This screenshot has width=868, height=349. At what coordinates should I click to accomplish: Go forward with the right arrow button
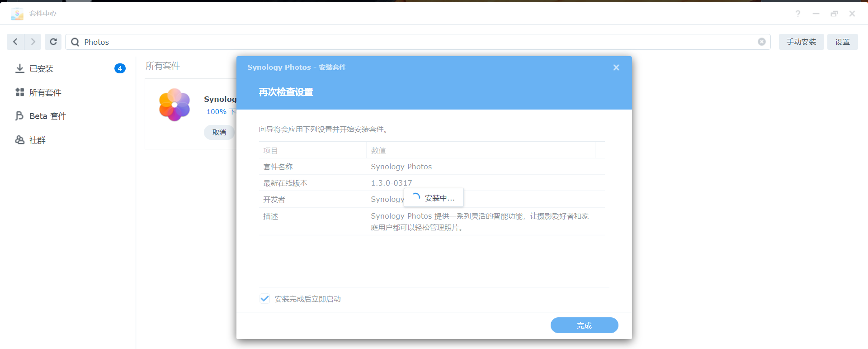pyautogui.click(x=33, y=42)
